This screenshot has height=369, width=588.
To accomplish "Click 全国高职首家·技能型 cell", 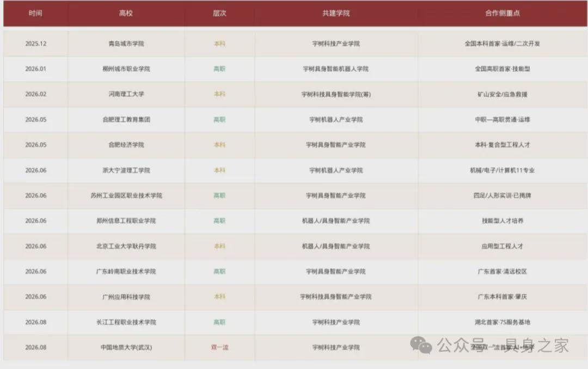I will point(503,69).
